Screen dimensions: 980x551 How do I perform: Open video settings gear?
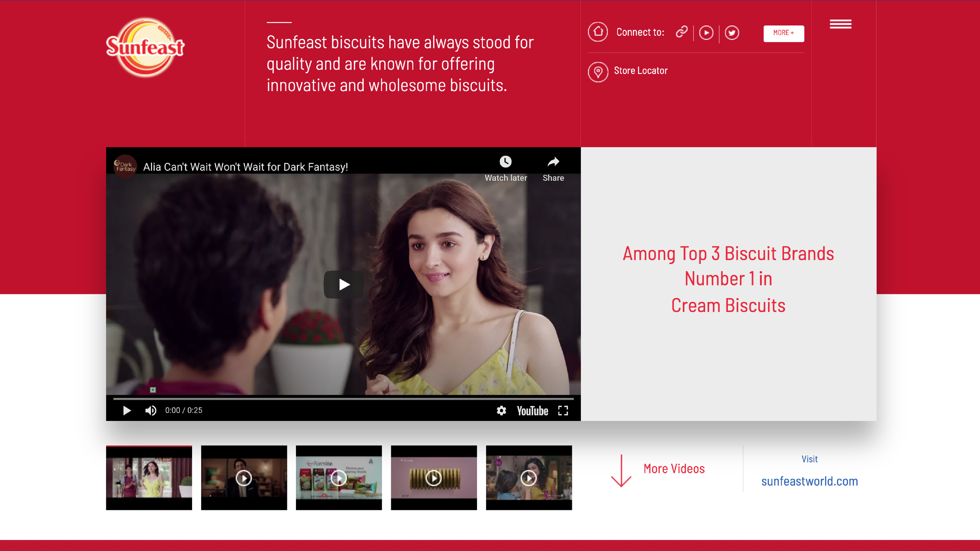[x=501, y=410]
